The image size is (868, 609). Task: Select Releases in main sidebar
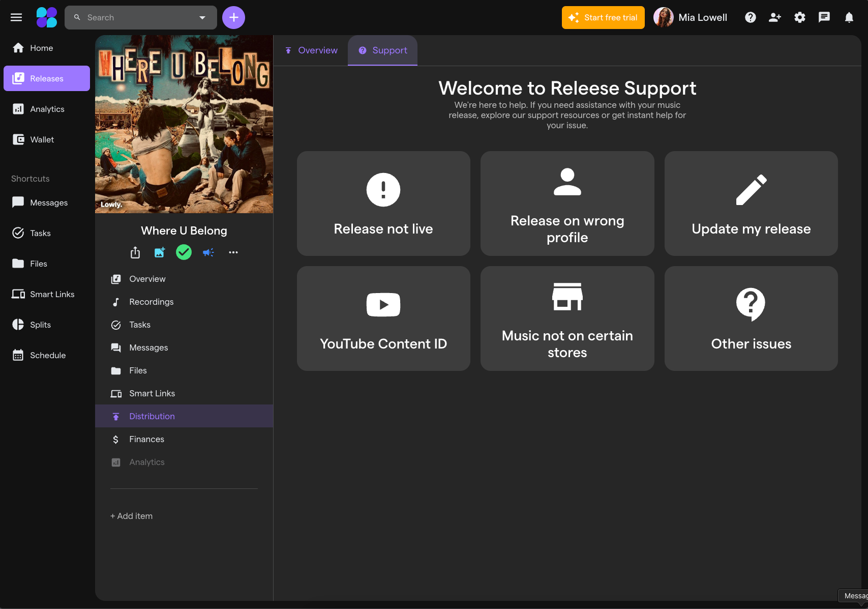(47, 78)
